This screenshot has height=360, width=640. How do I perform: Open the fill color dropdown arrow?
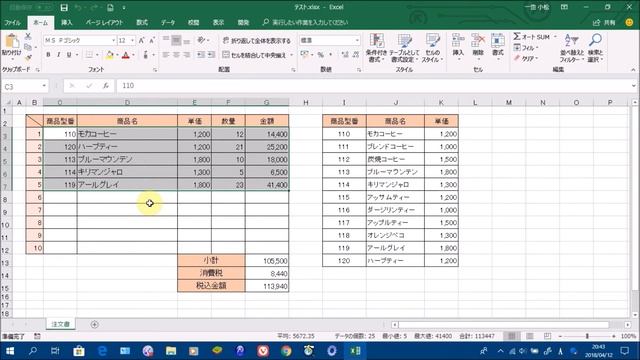117,55
